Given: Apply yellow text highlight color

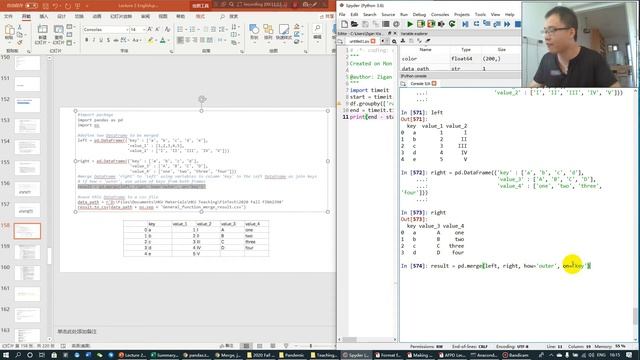Looking at the screenshot, I should click(x=151, y=40).
